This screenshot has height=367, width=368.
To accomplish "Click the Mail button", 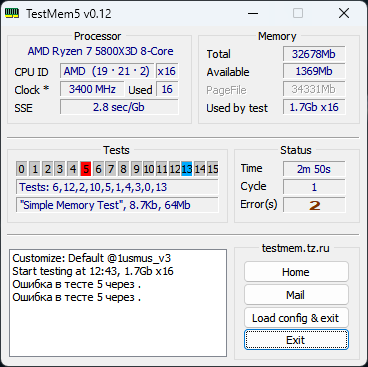I will tap(296, 295).
